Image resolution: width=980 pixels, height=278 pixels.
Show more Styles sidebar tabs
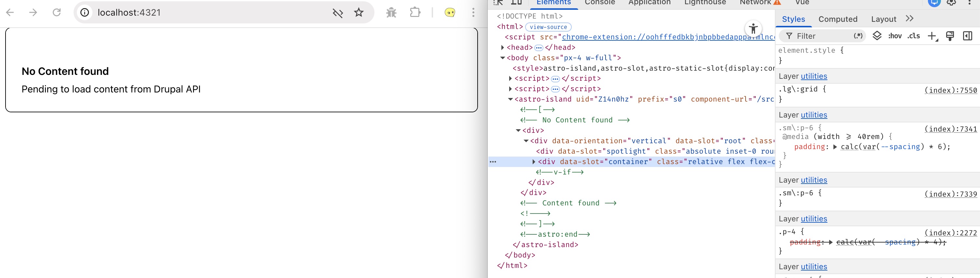[x=910, y=19]
